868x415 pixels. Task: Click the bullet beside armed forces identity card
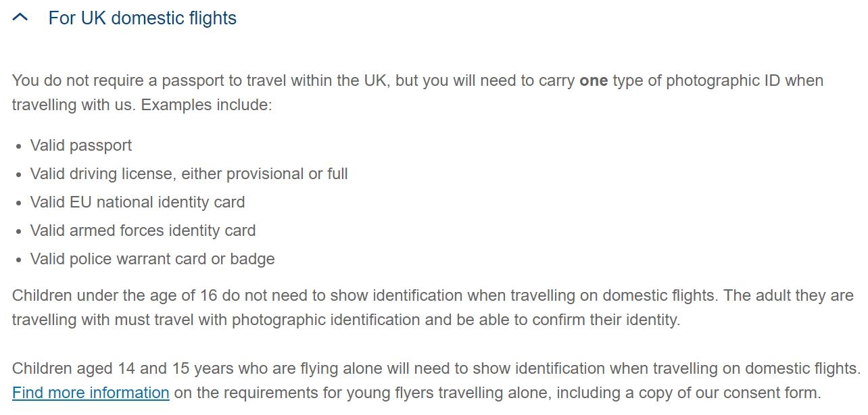18,232
